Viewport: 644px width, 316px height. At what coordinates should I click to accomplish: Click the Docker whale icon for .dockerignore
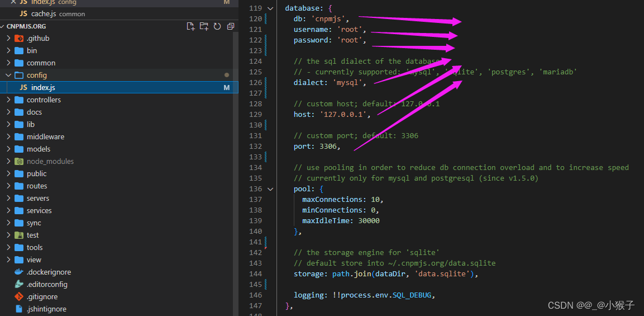(19, 272)
